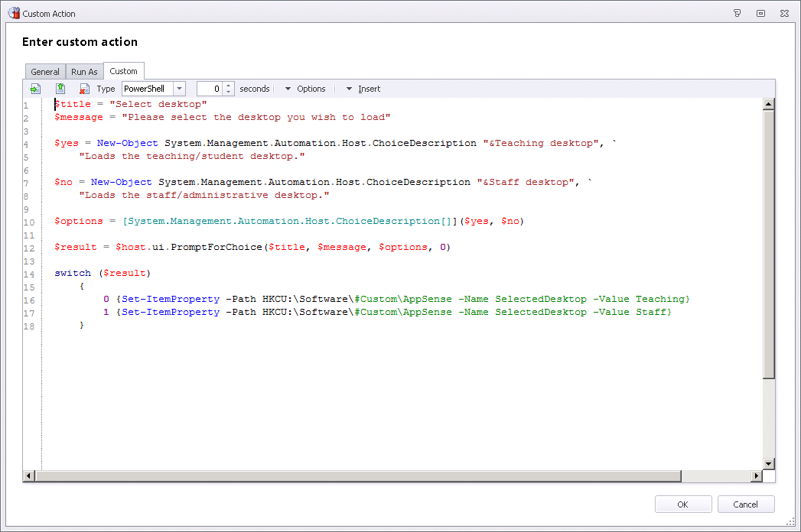This screenshot has width=801, height=532.
Task: Open the Insert dropdown menu
Action: coord(363,89)
